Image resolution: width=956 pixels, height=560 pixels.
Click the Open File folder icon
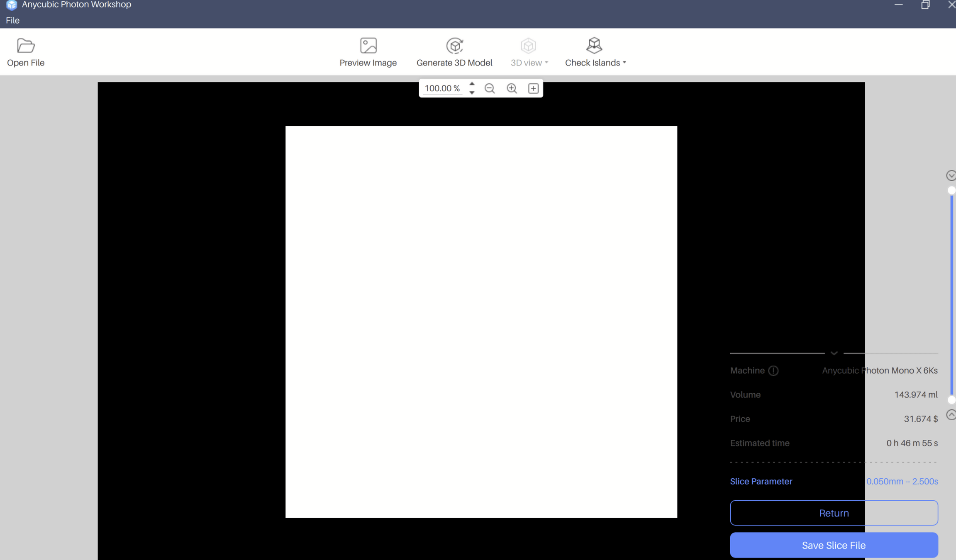tap(26, 46)
